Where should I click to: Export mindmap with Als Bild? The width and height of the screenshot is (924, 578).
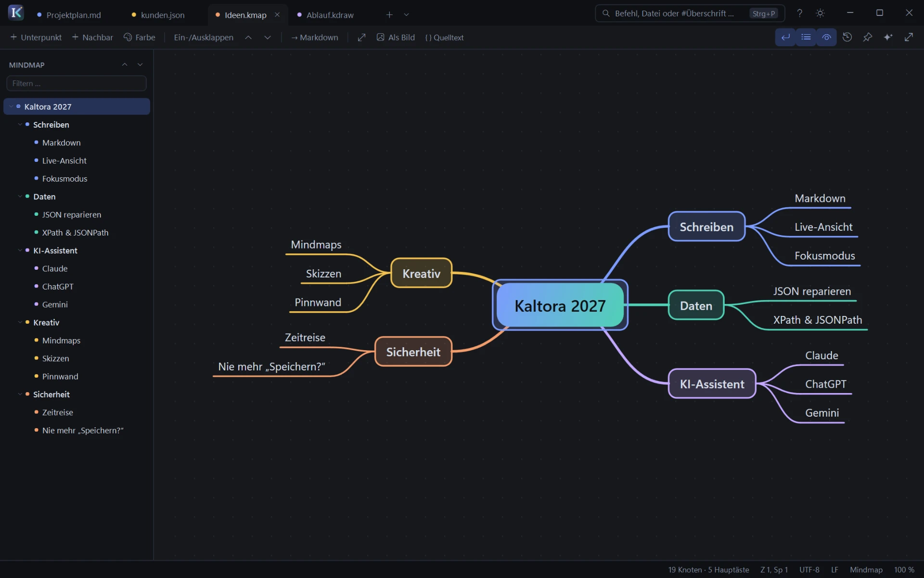coord(396,38)
